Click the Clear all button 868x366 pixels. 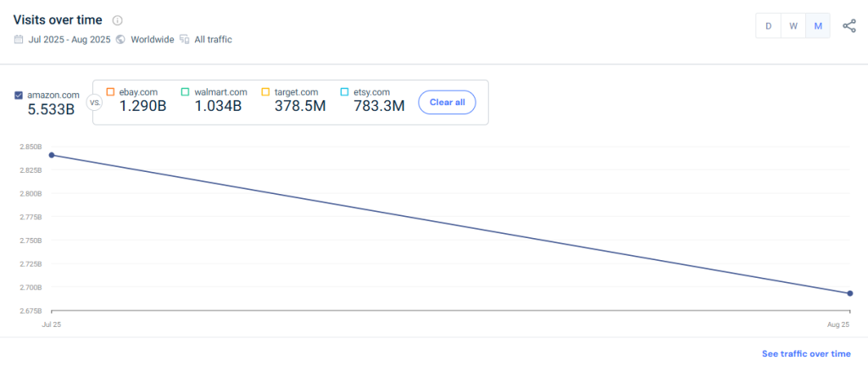point(448,103)
